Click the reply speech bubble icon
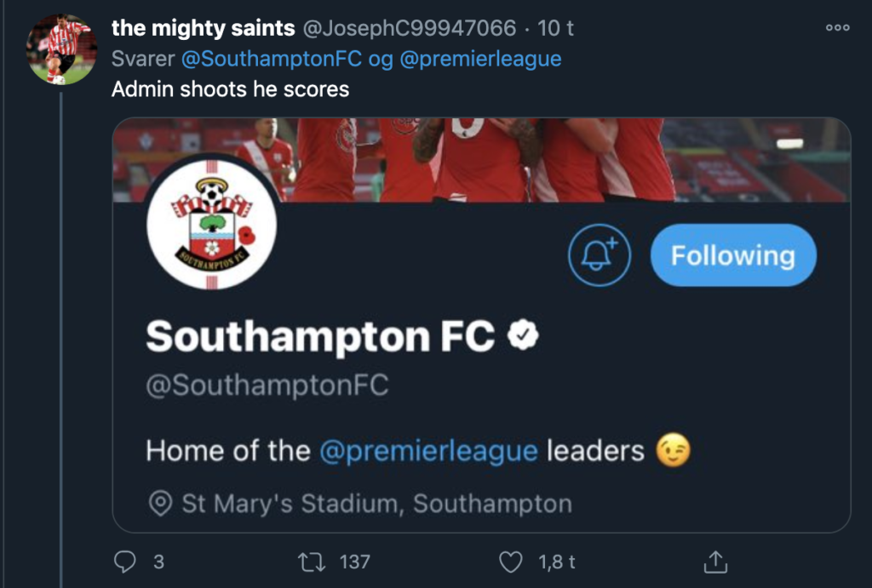 (x=125, y=562)
